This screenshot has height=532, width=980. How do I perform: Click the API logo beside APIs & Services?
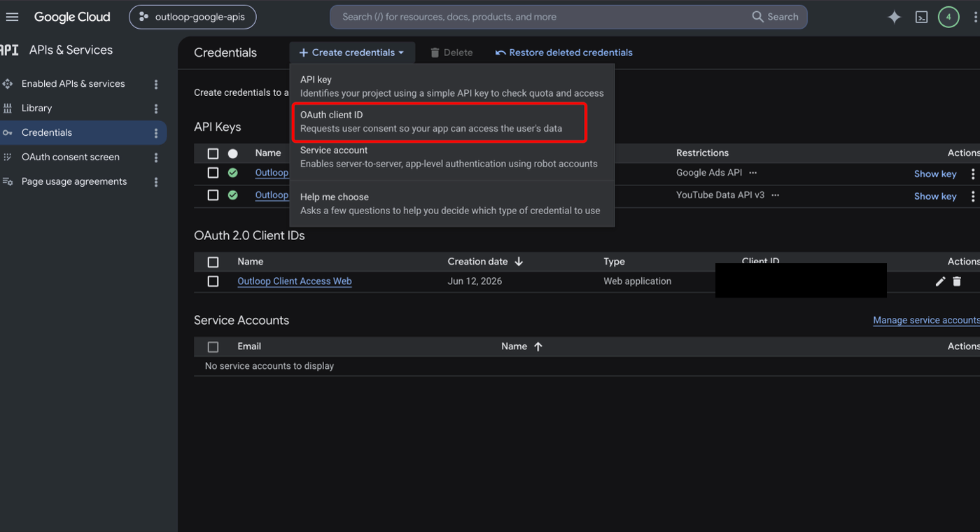(x=9, y=50)
